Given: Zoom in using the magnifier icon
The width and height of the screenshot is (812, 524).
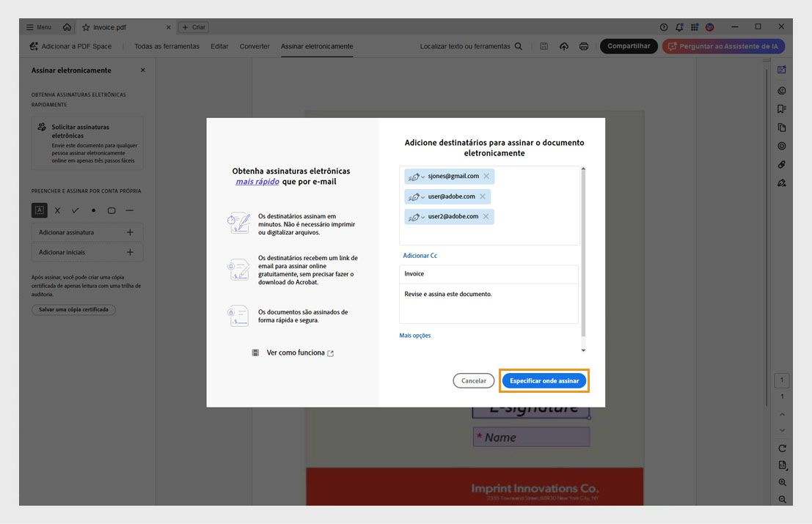Looking at the screenshot, I should (781, 482).
